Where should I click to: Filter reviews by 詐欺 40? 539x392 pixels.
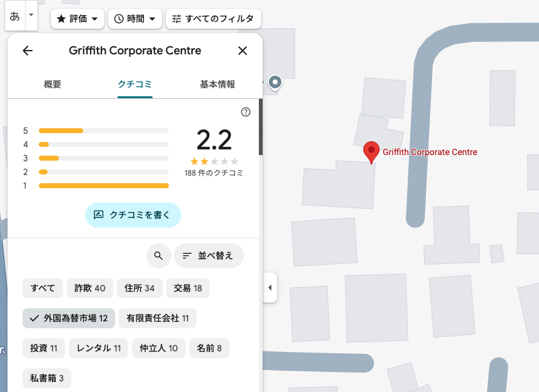tap(90, 288)
